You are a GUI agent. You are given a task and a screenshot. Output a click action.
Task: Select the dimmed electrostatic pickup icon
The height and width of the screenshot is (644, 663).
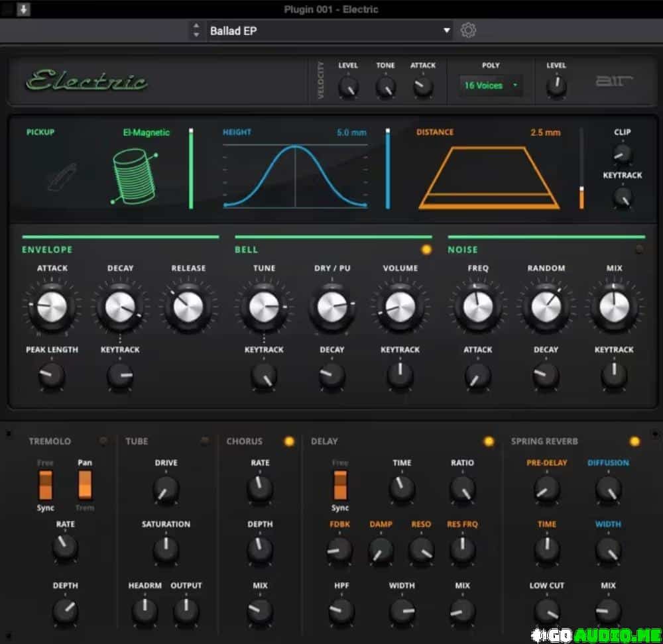coord(62,176)
